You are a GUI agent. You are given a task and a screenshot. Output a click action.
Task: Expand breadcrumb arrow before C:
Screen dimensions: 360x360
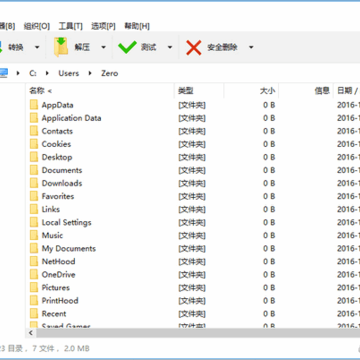18,73
